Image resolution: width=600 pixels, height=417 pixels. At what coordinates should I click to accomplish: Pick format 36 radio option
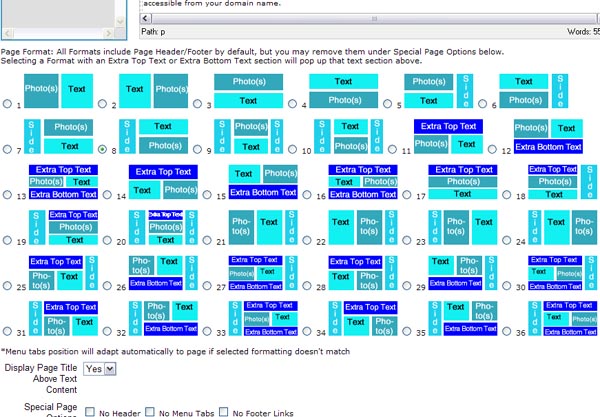(x=507, y=331)
